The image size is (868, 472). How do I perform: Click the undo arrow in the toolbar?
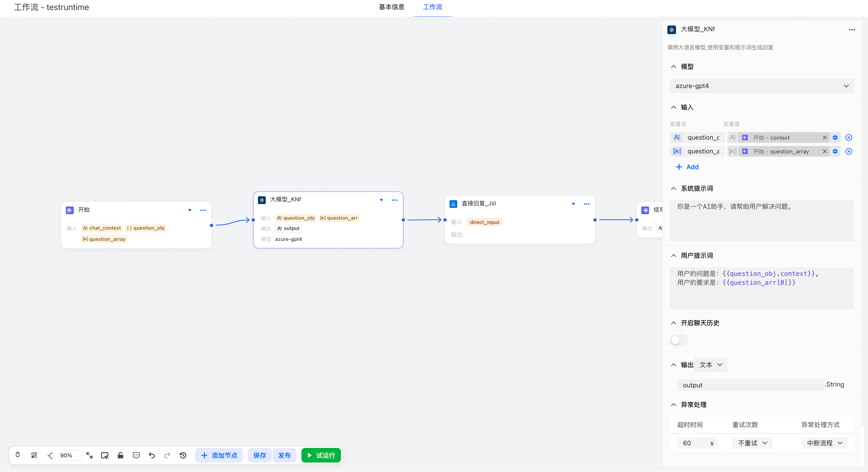click(152, 455)
